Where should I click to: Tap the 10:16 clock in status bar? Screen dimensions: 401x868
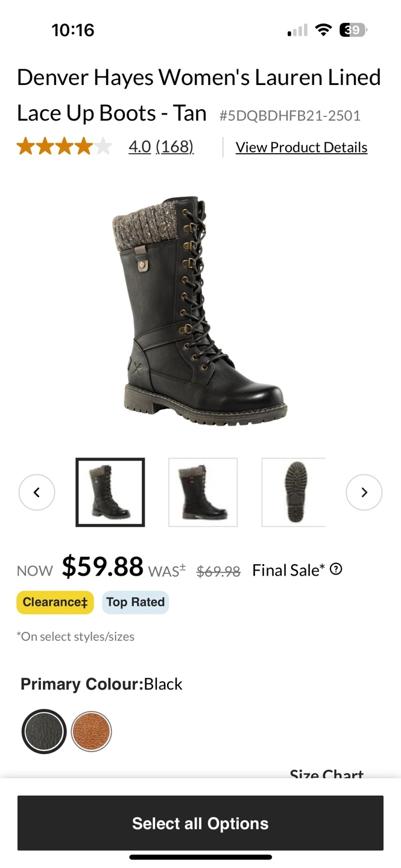click(x=73, y=30)
